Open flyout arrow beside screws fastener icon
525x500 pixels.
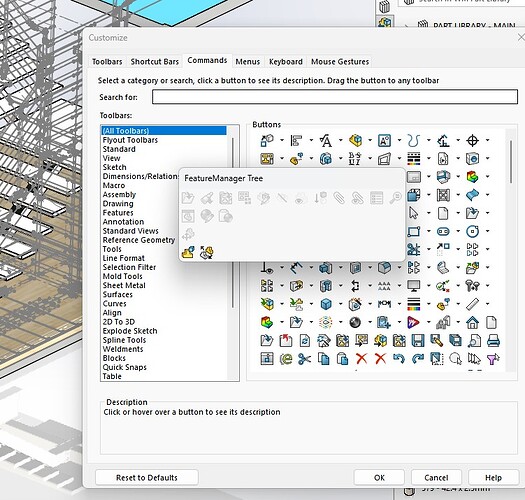tap(488, 286)
